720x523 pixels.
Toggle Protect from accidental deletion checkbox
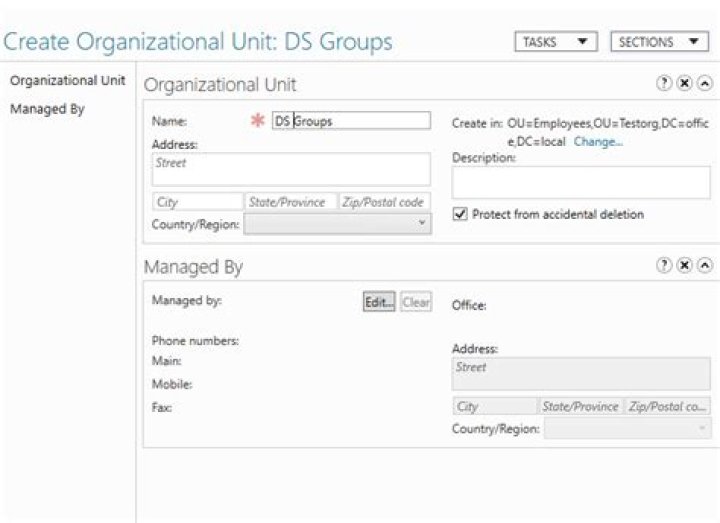(x=460, y=214)
